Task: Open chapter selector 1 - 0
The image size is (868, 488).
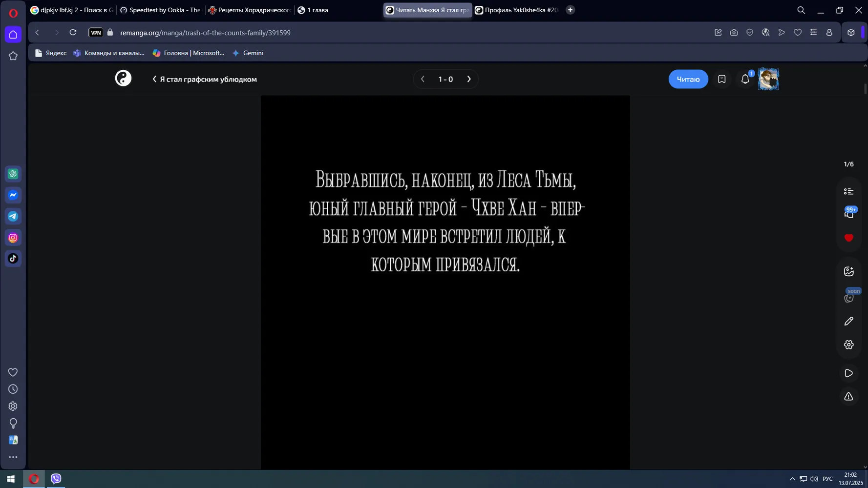Action: (x=445, y=79)
